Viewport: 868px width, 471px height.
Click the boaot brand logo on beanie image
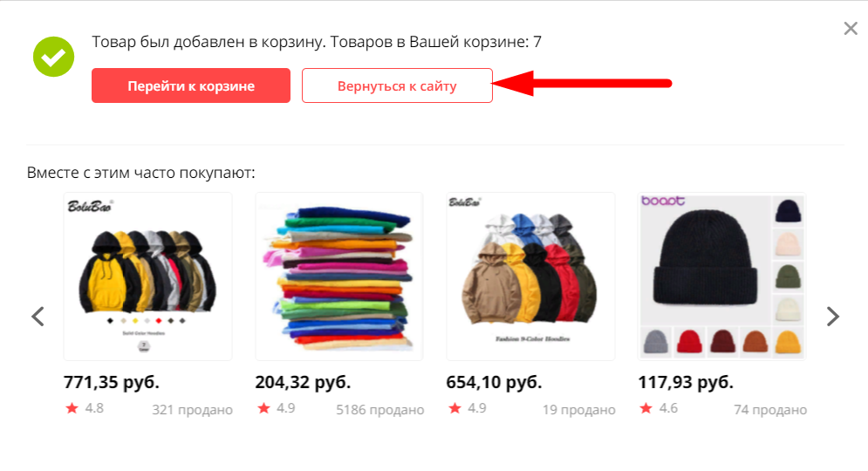(663, 201)
